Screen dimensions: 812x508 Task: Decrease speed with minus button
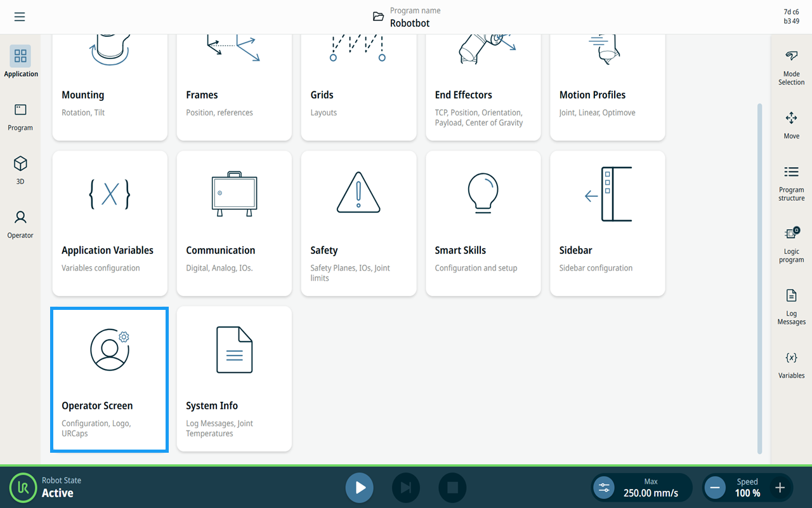(715, 488)
